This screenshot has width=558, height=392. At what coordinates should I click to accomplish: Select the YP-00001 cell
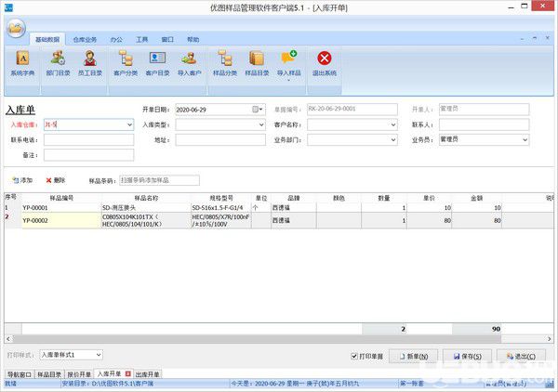61,207
